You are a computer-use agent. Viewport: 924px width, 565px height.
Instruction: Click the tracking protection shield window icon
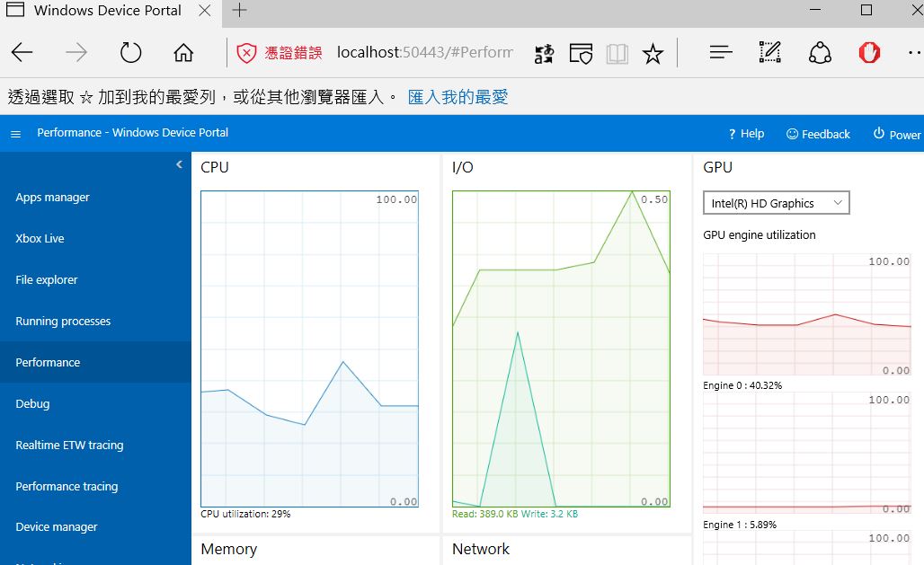click(581, 54)
